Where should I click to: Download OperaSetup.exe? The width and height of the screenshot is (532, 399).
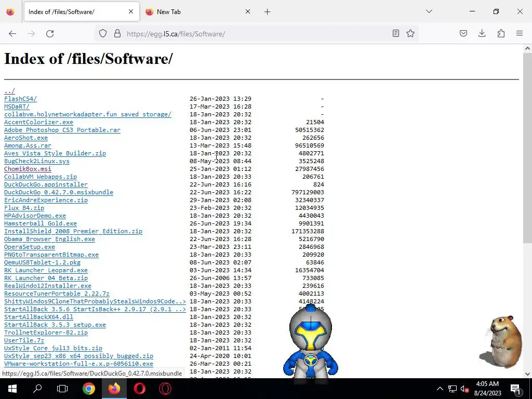click(x=30, y=247)
